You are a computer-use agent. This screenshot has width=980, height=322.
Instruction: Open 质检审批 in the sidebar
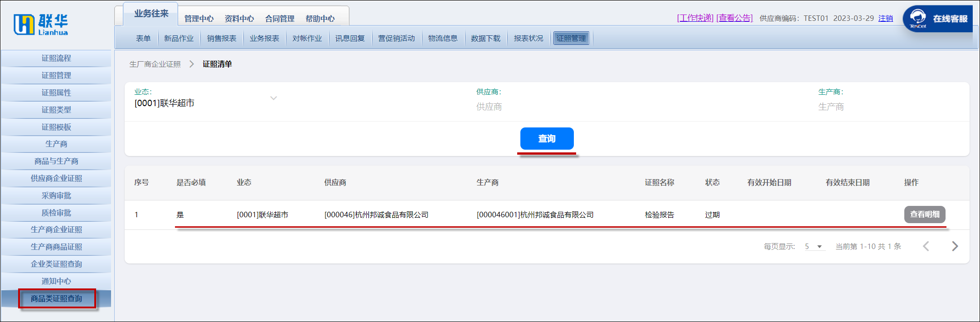tap(56, 213)
